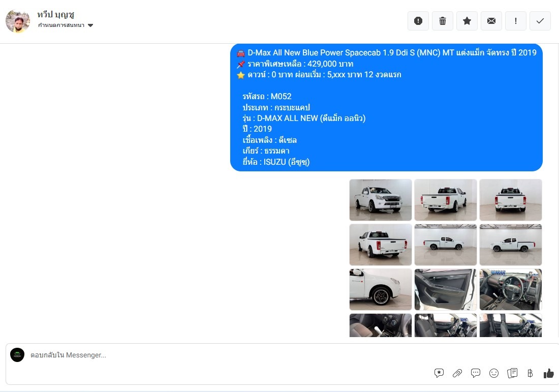Open front-angle white truck photo thumbnail
This screenshot has height=392, width=559.
coord(381,200)
